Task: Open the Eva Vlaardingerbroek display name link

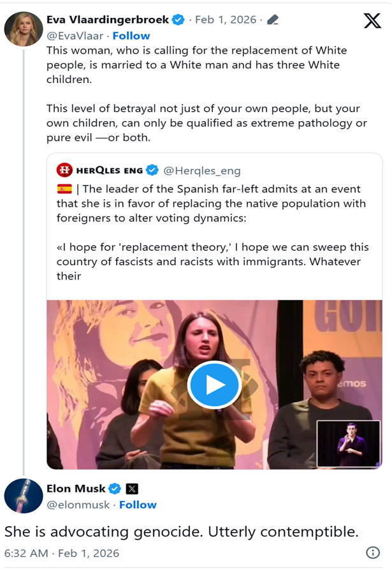Action: pos(107,20)
